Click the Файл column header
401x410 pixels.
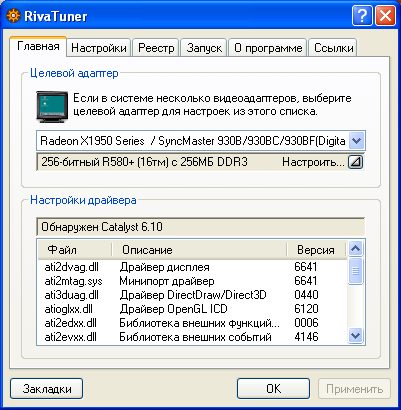[75, 250]
